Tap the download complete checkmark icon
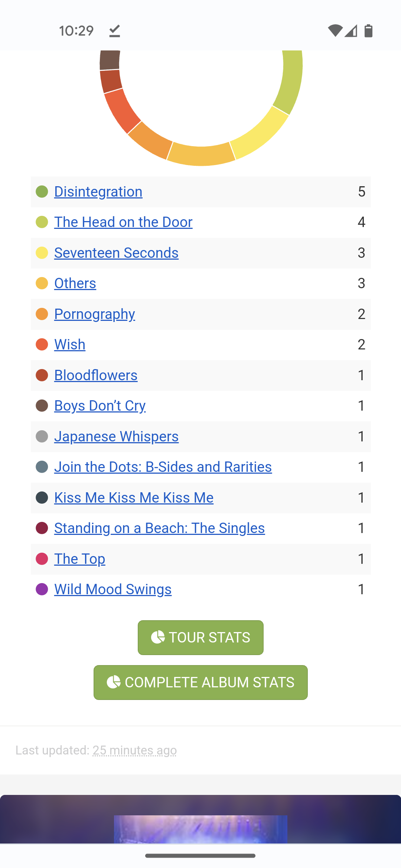Screen dimensions: 401x868 tap(115, 31)
